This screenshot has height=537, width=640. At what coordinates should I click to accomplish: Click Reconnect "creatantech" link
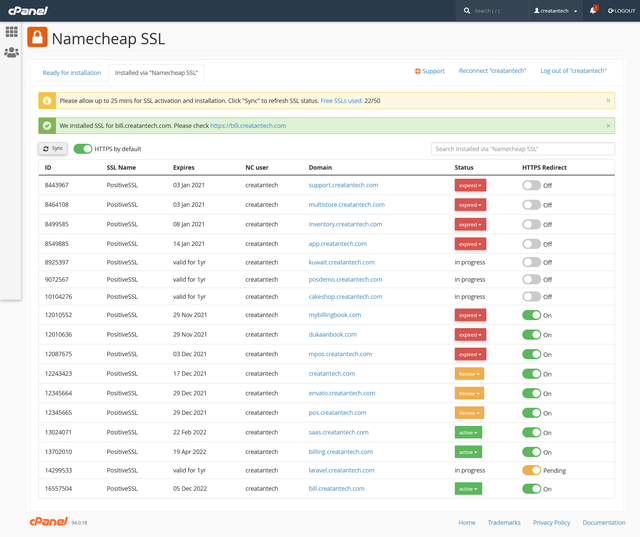pos(492,71)
